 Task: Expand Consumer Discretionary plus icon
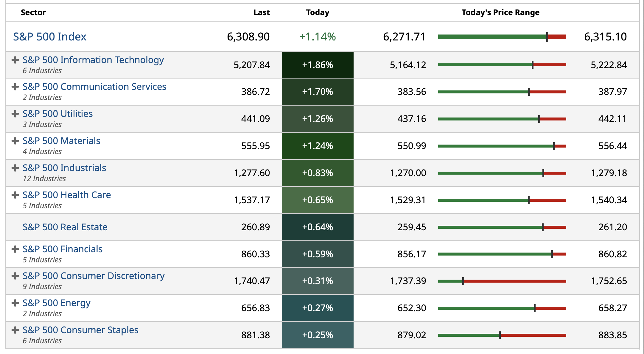click(x=15, y=276)
